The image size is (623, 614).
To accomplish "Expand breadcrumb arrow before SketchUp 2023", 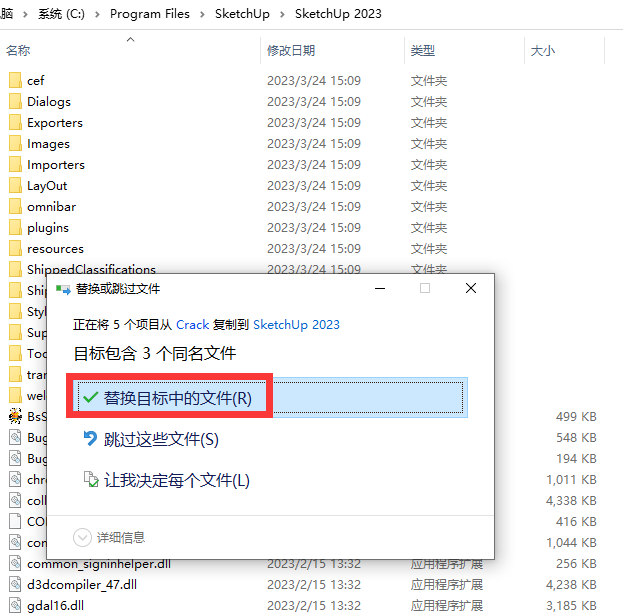I will tap(282, 14).
